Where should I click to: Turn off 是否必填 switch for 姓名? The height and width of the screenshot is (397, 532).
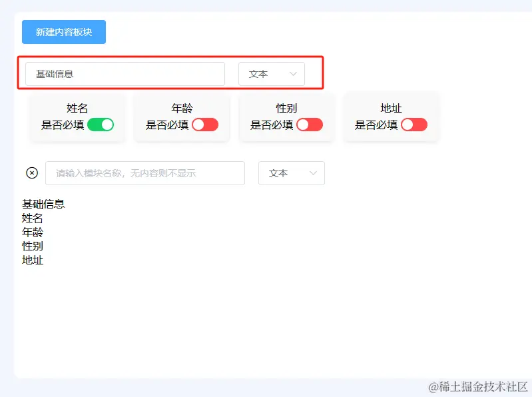click(x=101, y=125)
